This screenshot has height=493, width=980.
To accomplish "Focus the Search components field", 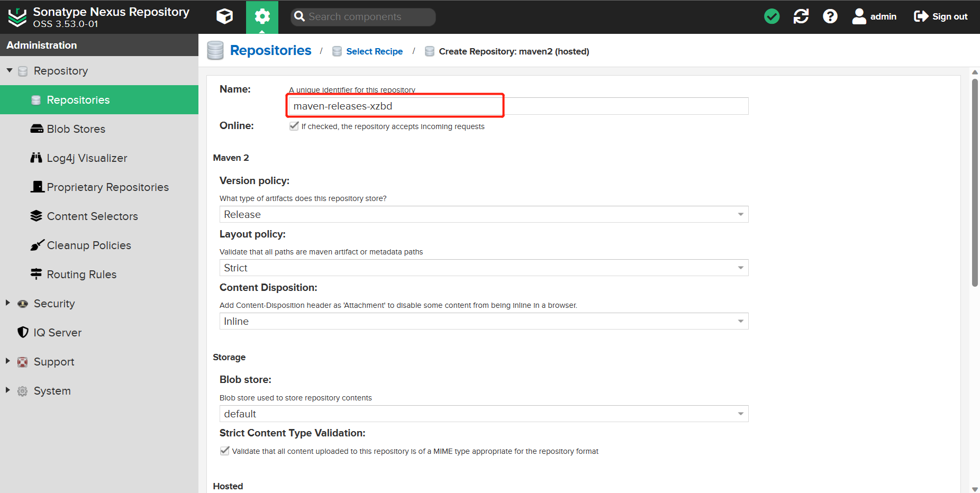I will pyautogui.click(x=363, y=17).
